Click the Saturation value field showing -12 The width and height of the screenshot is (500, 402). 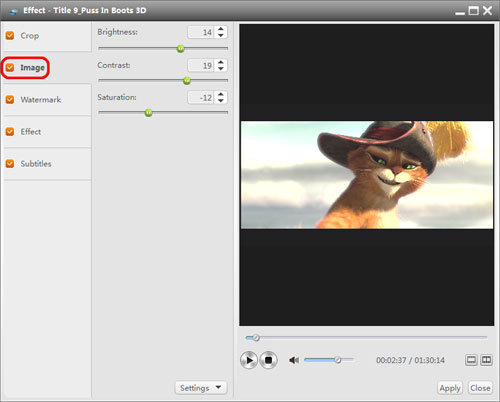pos(201,98)
